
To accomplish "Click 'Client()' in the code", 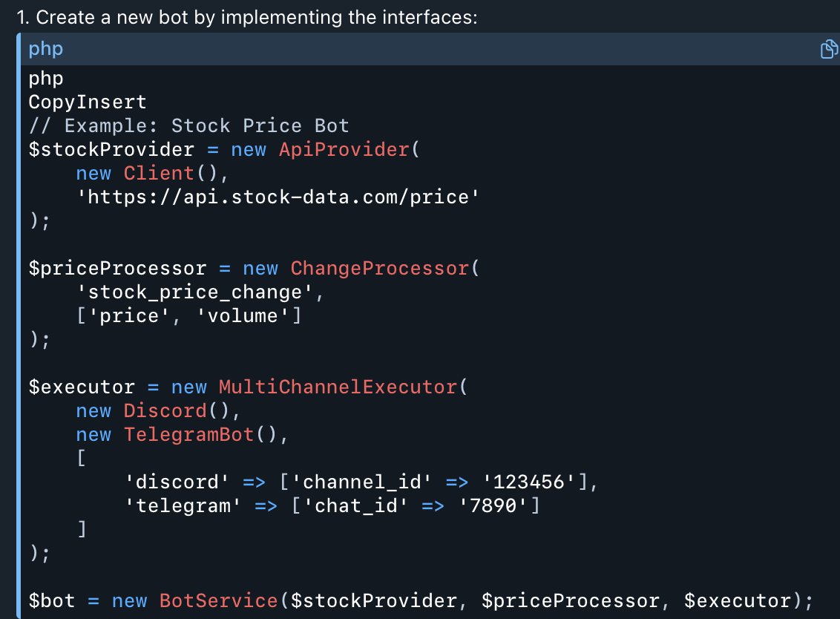I will pos(171,173).
